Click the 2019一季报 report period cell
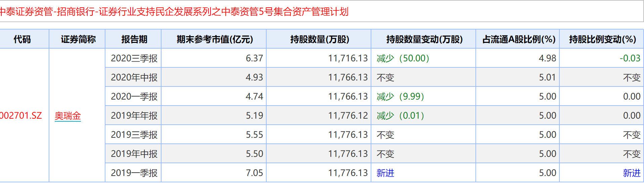This screenshot has width=644, height=183. [134, 173]
